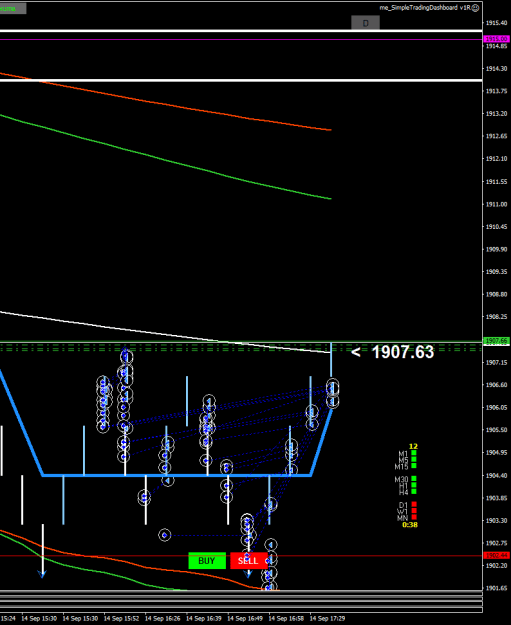511x625 pixels.
Task: Click the green 1907.66 current price tag
Action: click(x=496, y=341)
